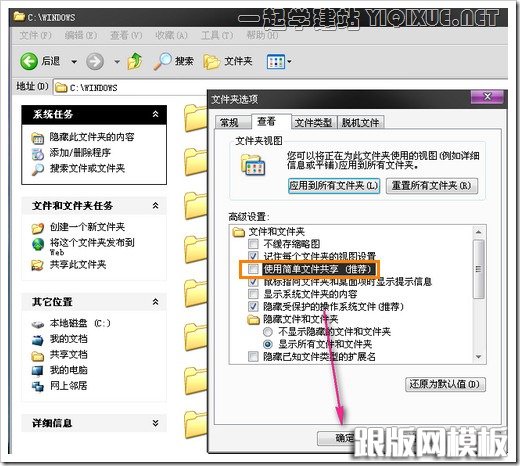Toggle the Folders (文件夹) pane icon

[212, 62]
